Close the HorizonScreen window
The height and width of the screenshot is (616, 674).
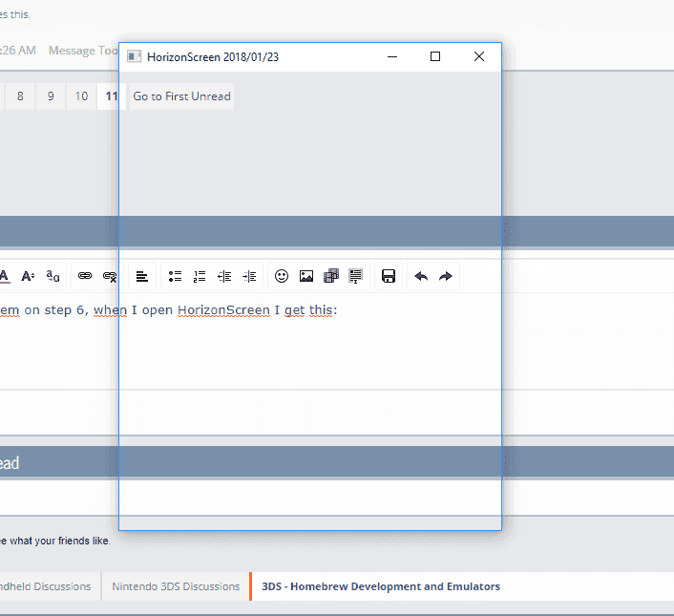479,56
